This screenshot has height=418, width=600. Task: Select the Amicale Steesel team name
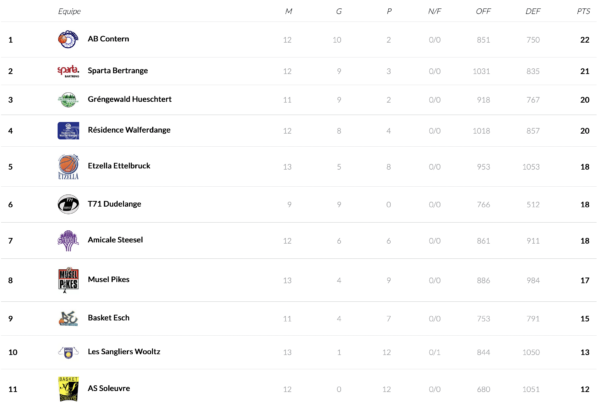pos(115,240)
